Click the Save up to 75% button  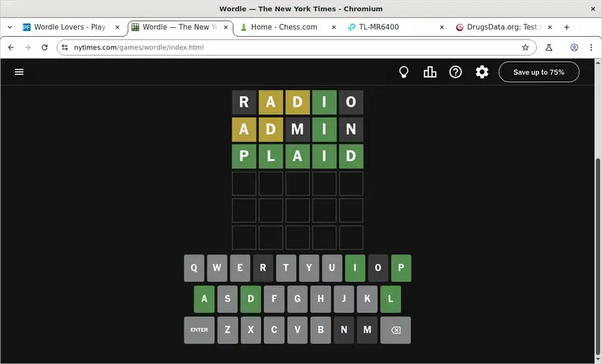click(x=539, y=72)
